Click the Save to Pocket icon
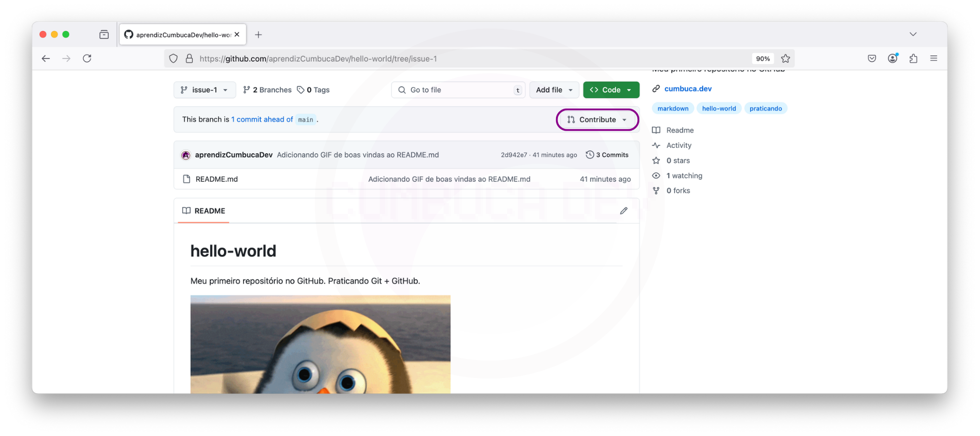 click(871, 58)
